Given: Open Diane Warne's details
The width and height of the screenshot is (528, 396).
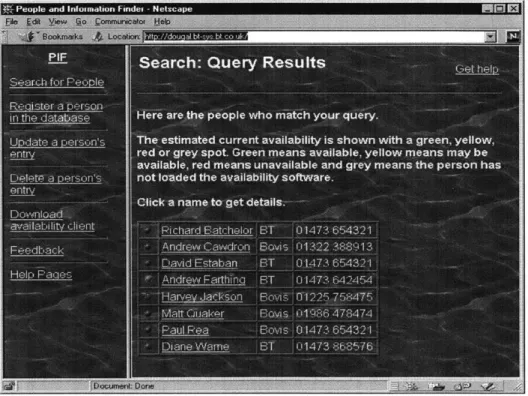Looking at the screenshot, I should (x=195, y=346).
